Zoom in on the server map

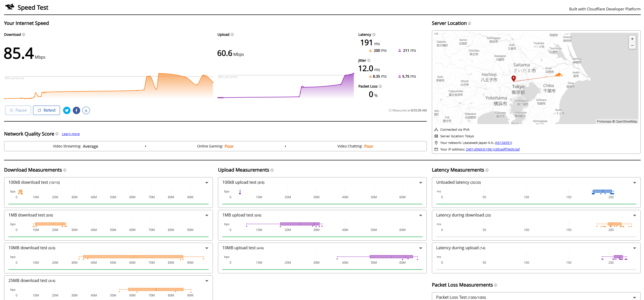coord(632,39)
